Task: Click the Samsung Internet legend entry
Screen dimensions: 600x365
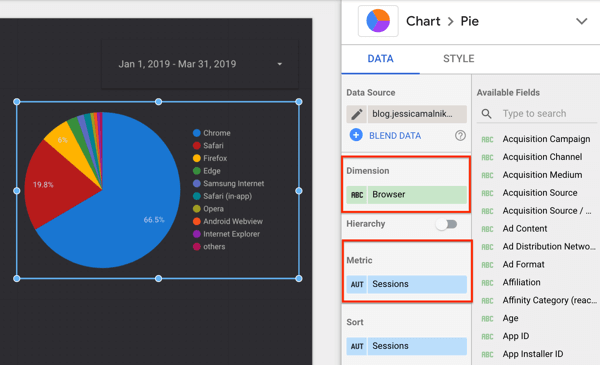Action: (228, 184)
